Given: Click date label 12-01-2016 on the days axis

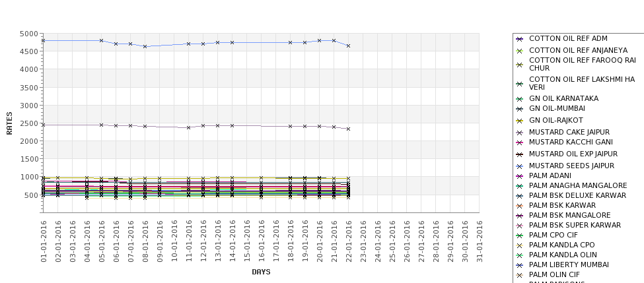Looking at the screenshot, I should click(203, 241).
